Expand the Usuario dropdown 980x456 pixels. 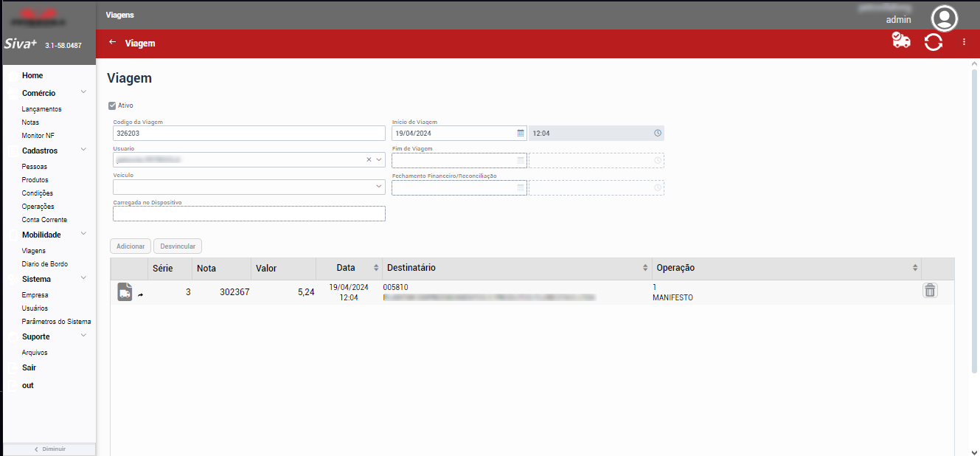pos(379,159)
